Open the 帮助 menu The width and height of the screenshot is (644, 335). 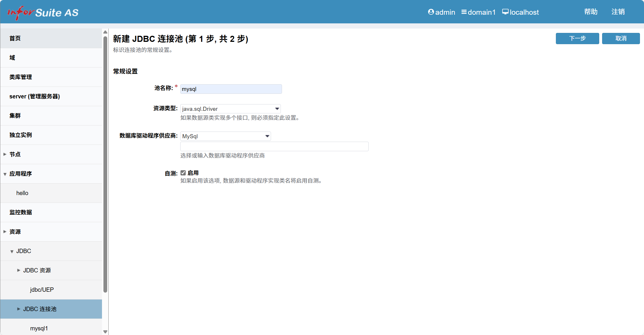coord(591,12)
